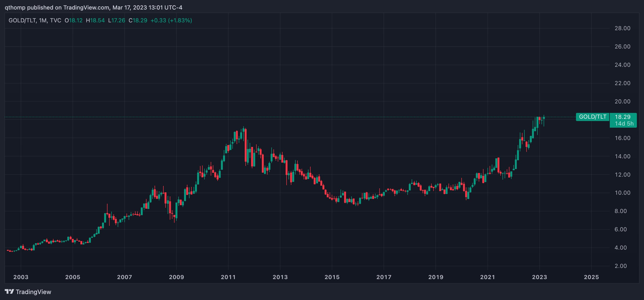Click the 12.00 price axis label
This screenshot has width=644, height=300.
[x=623, y=174]
